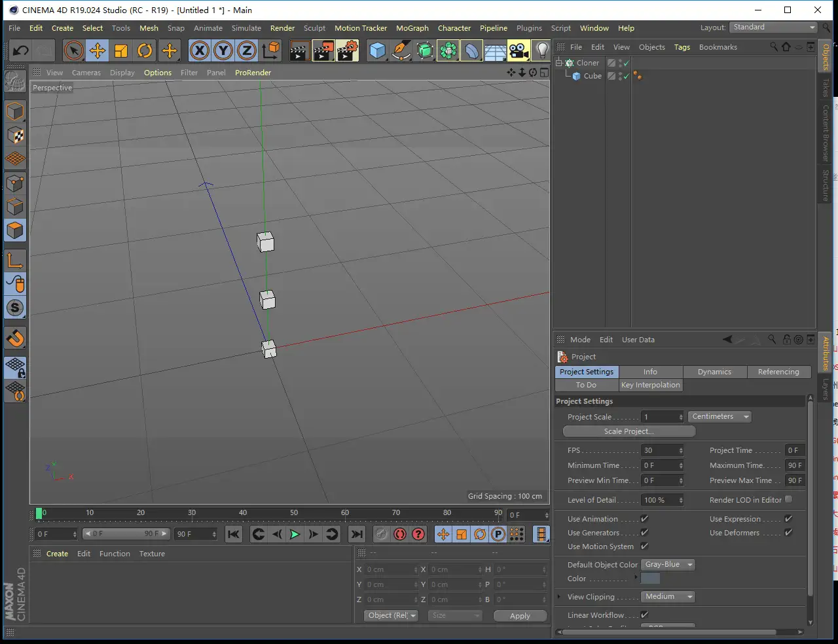Click Render View clapperboard icon
The height and width of the screenshot is (644, 838).
(299, 50)
